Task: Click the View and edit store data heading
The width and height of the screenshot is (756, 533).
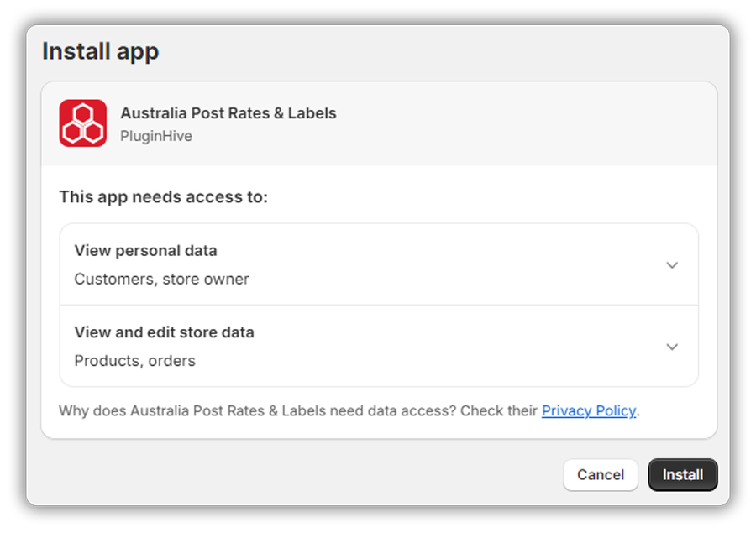Action: click(x=165, y=332)
